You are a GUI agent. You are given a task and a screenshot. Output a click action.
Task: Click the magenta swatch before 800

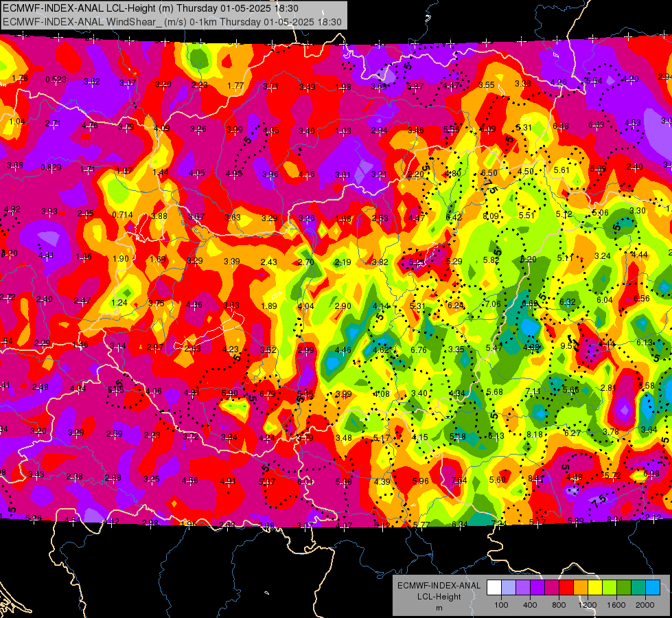552,588
